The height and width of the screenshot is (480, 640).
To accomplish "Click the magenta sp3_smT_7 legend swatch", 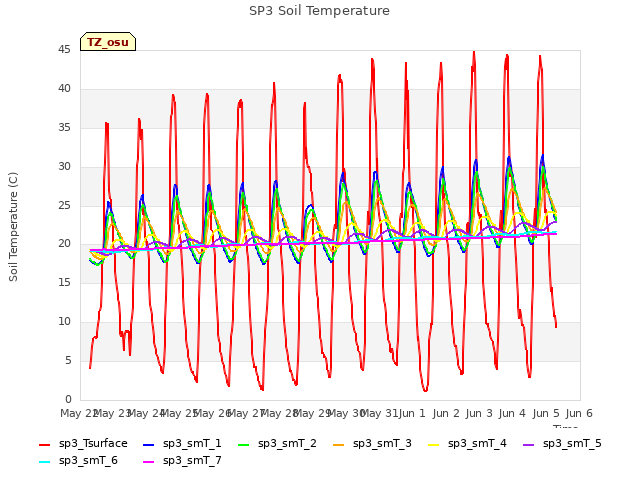I will (x=149, y=462).
